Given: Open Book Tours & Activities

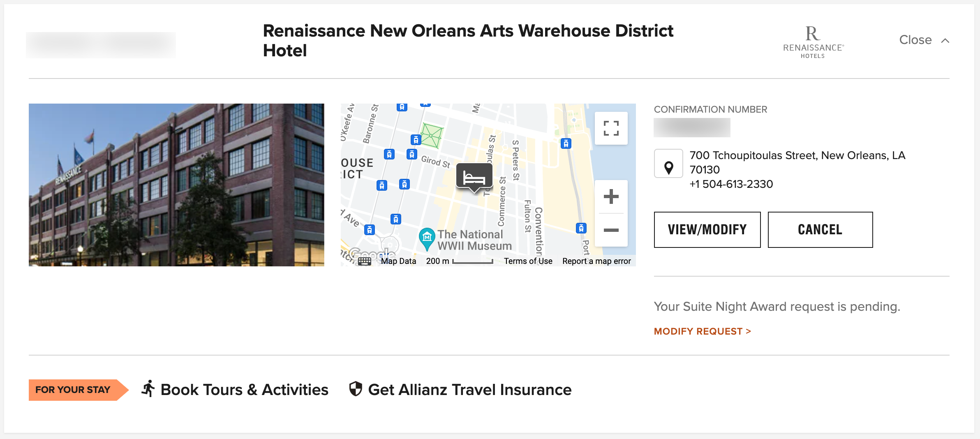Looking at the screenshot, I should 244,389.
